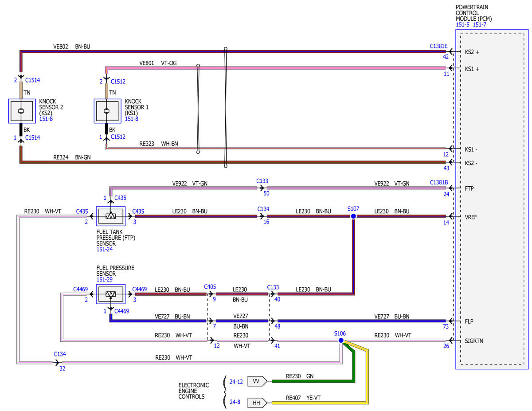This screenshot has width=532, height=411.
Task: Click the blue VE727 BU-BN wire
Action: [361, 321]
